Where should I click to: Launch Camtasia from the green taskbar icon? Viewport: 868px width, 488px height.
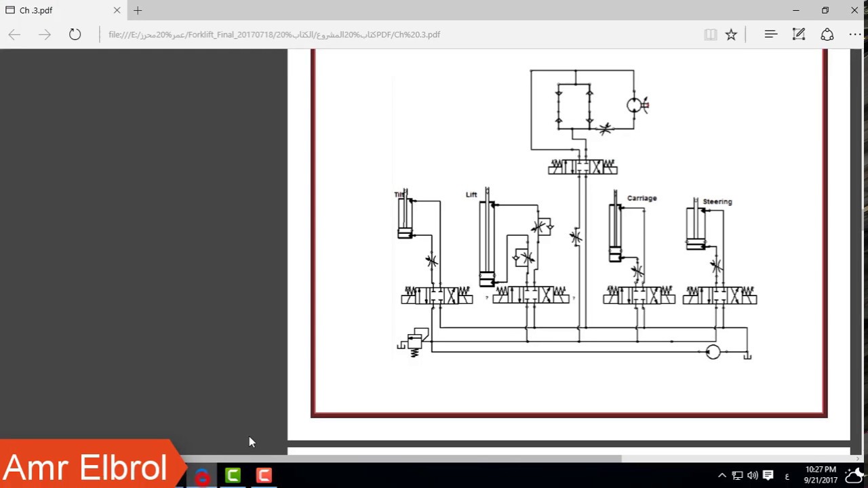[x=233, y=475]
